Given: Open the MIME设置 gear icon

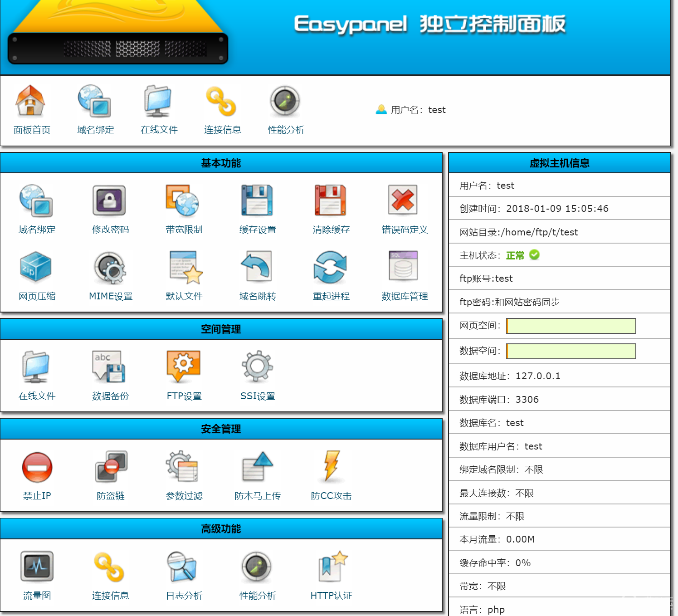Looking at the screenshot, I should (x=110, y=267).
